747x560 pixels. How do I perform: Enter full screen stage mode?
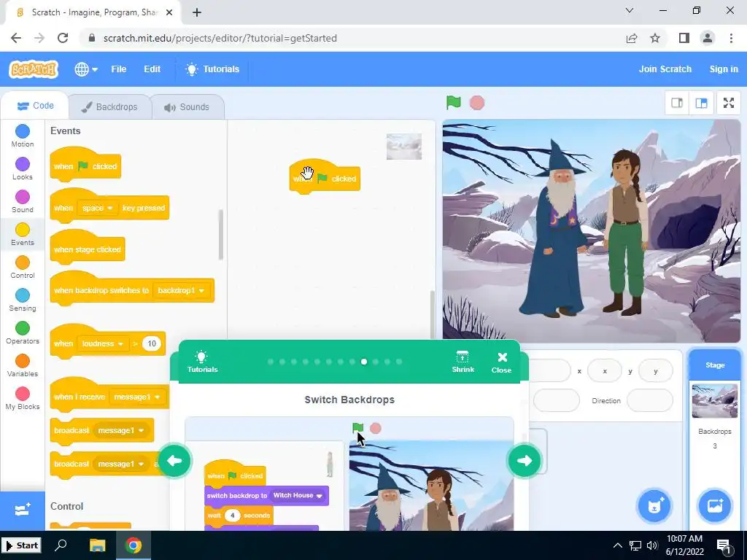[729, 103]
